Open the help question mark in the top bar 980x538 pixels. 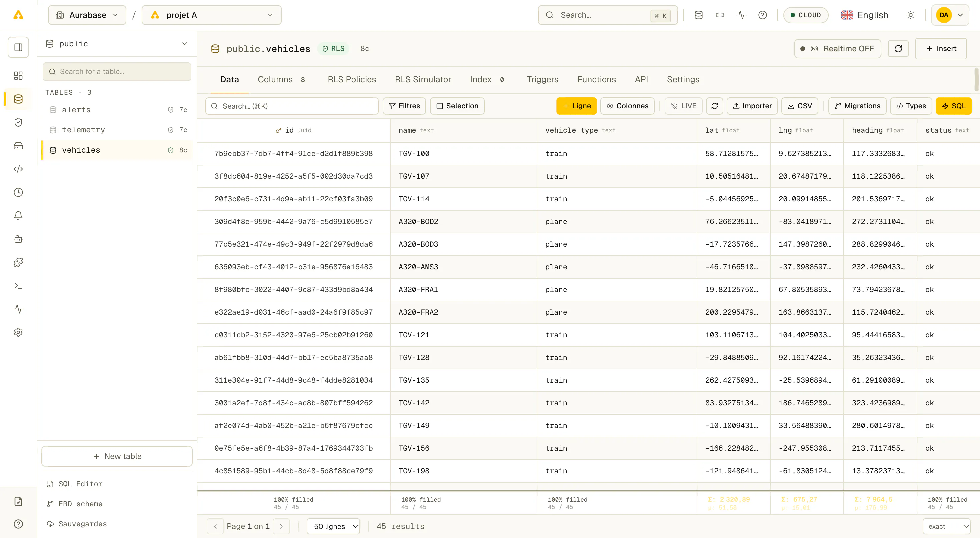tap(762, 15)
